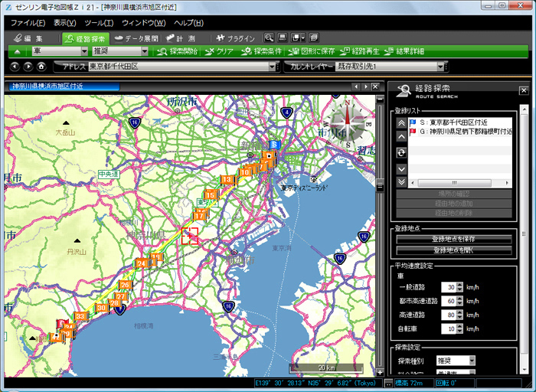Move item to top with double up arrow
This screenshot has width=536, height=392.
pyautogui.click(x=401, y=123)
